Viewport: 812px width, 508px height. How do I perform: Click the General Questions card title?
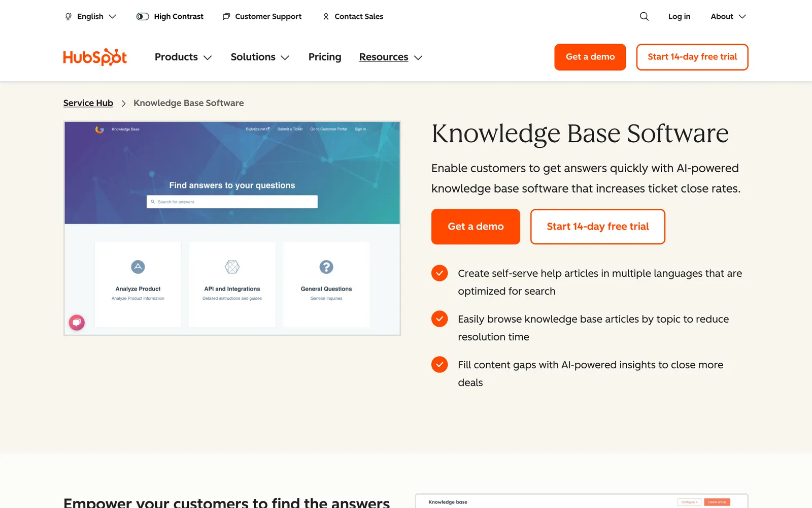tap(326, 289)
